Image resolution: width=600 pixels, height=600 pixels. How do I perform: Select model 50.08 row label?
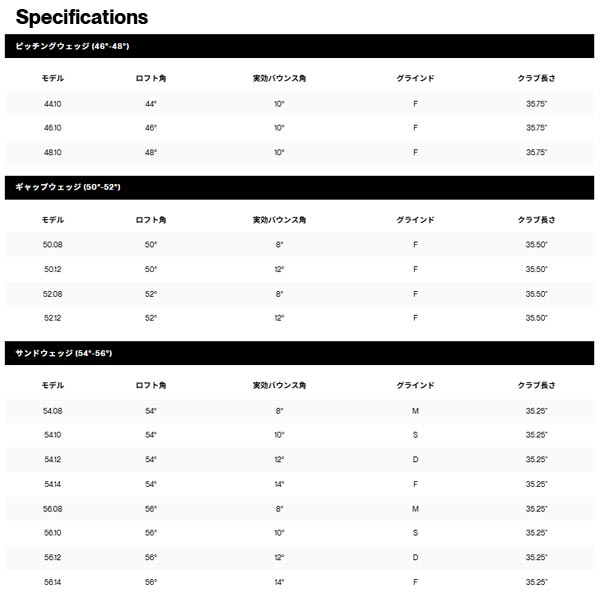point(53,245)
